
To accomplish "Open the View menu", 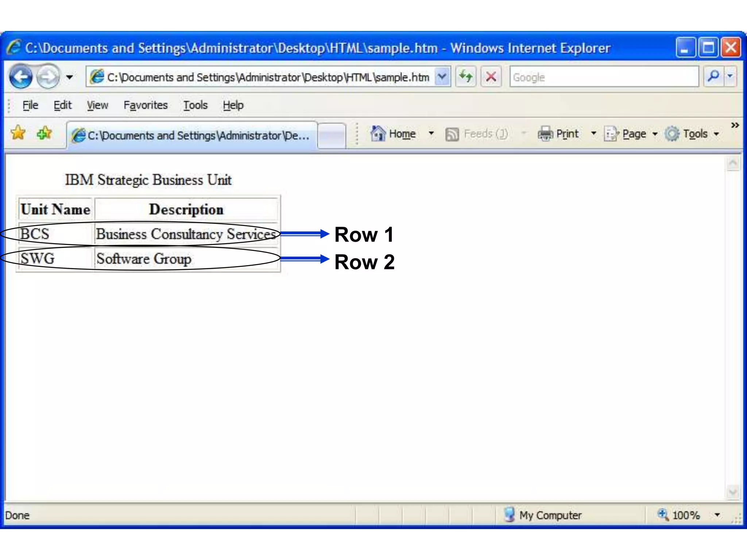I will [x=97, y=105].
